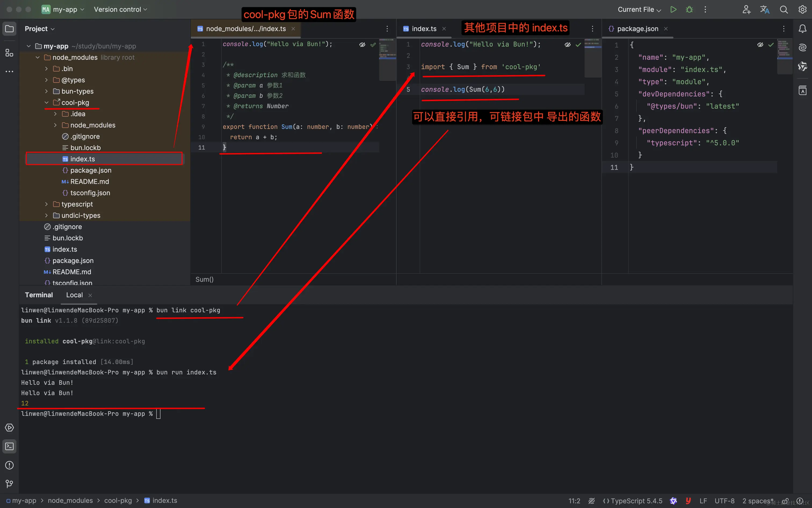Expand the .bin folder
Image resolution: width=812 pixels, height=508 pixels.
pos(46,69)
